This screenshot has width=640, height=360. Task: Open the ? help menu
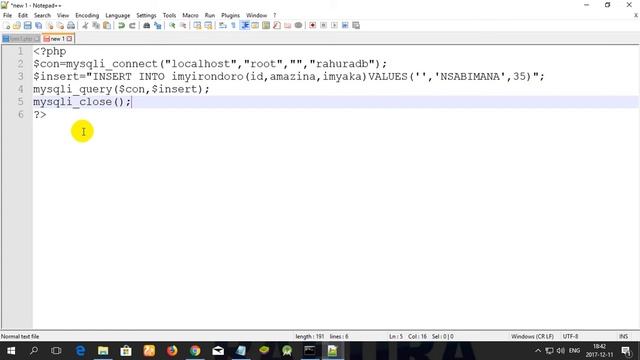274,15
